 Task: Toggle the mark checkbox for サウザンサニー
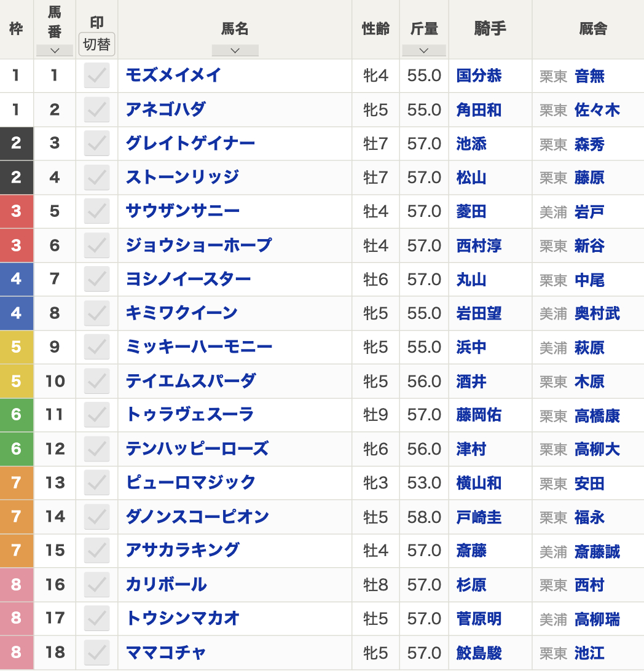96,211
